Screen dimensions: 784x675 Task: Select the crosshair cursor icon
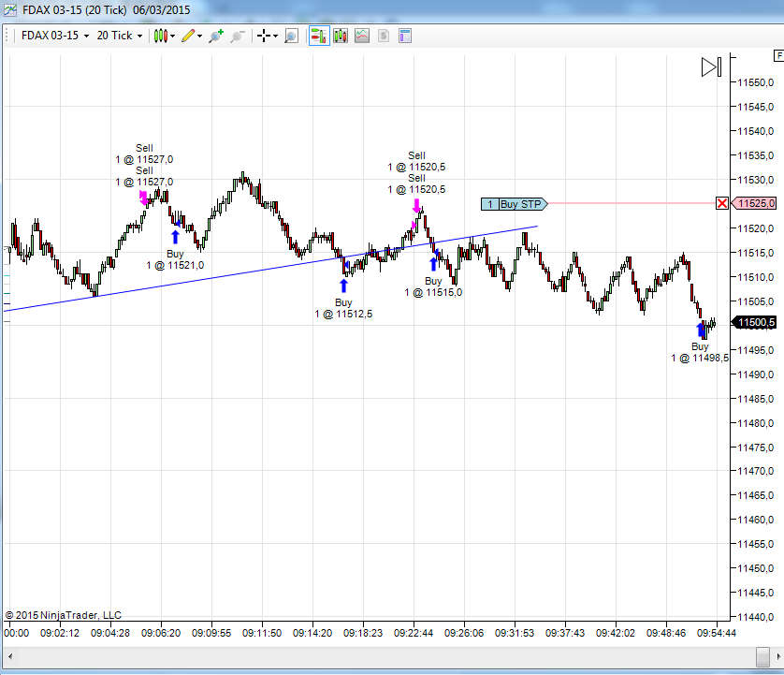(264, 36)
